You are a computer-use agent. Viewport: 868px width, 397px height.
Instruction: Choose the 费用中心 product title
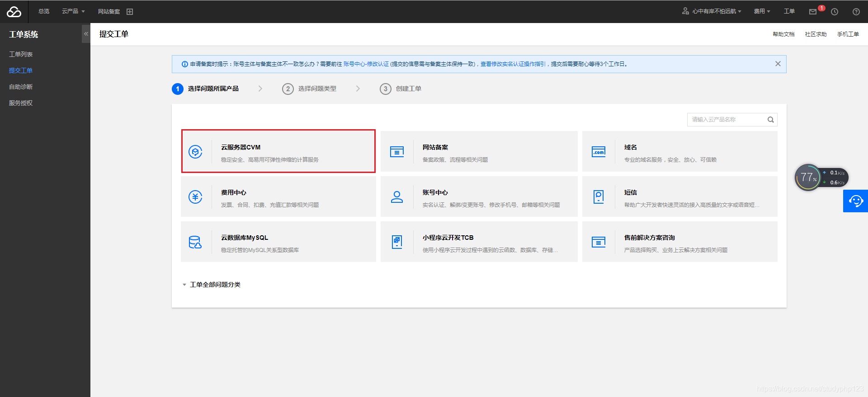[x=234, y=192]
